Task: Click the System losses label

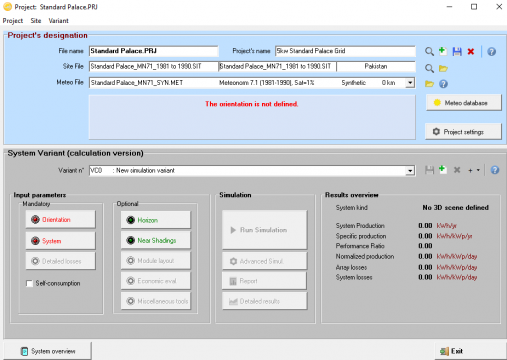Action: pos(354,277)
